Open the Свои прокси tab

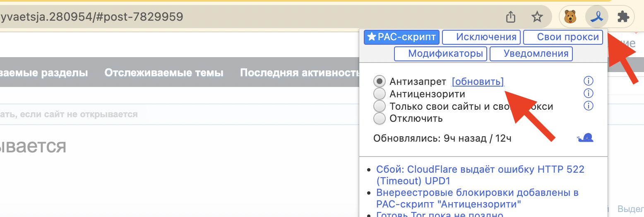tap(563, 37)
